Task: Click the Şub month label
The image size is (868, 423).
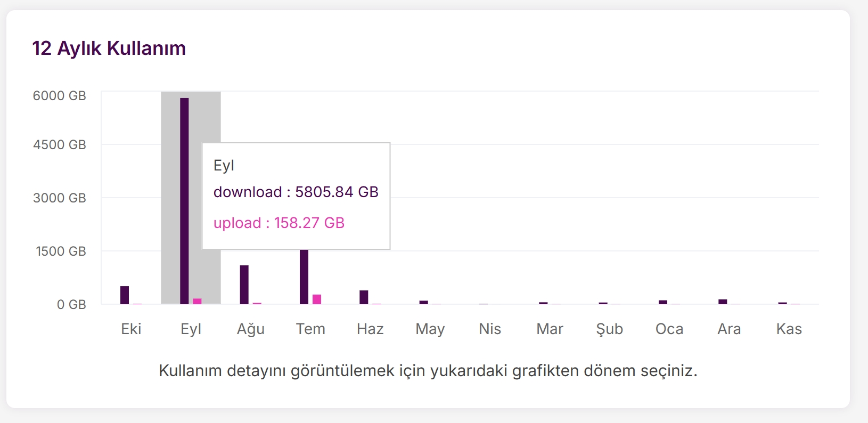Action: coord(609,329)
